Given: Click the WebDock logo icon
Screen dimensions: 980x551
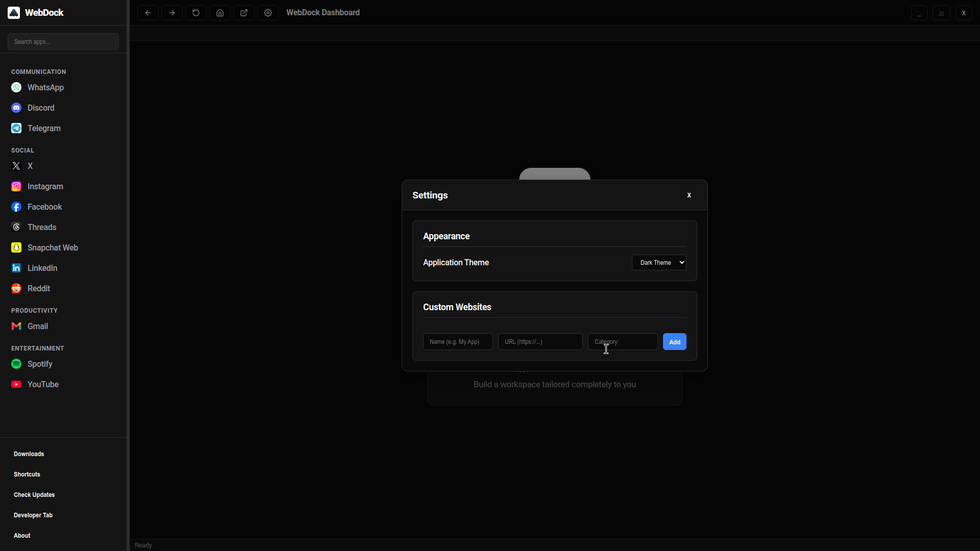Looking at the screenshot, I should (x=14, y=13).
